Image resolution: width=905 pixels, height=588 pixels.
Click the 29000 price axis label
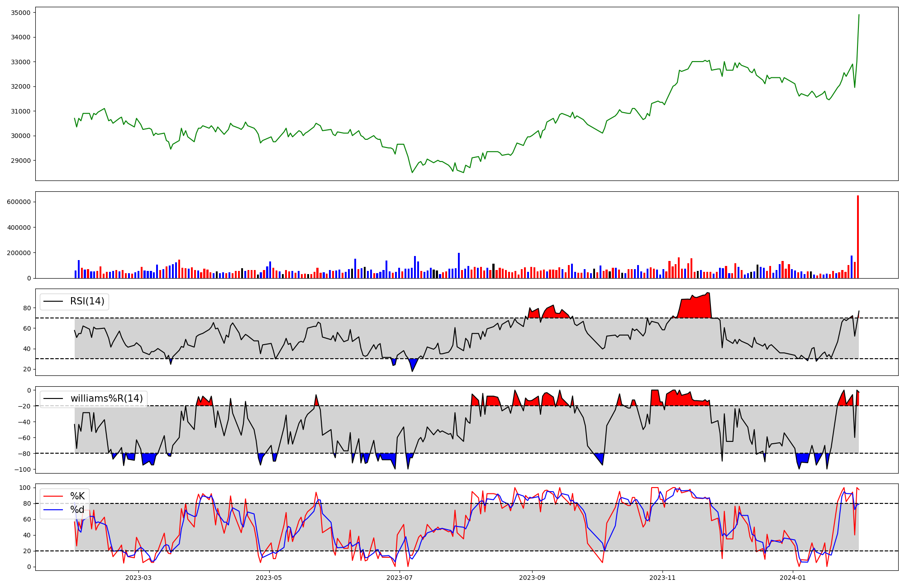20,161
